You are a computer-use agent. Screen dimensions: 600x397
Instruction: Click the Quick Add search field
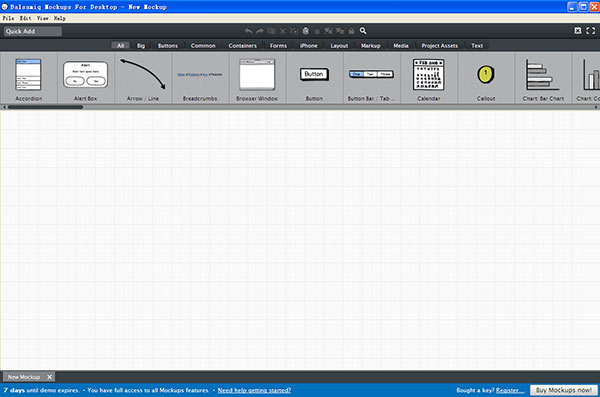coord(33,31)
